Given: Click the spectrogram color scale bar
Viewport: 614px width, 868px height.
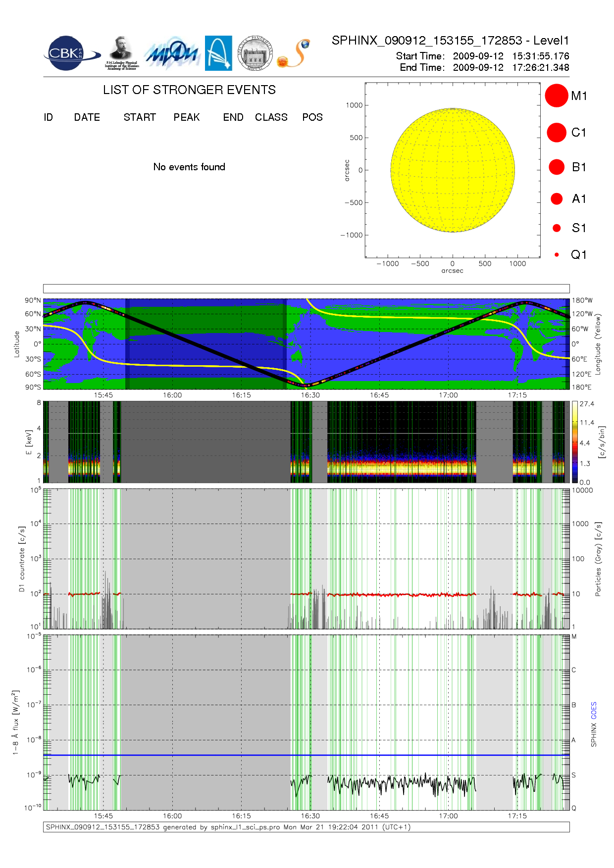Looking at the screenshot, I should point(574,442).
